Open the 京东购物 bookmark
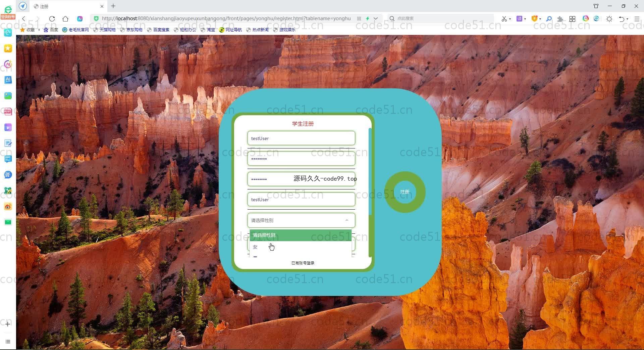This screenshot has width=644, height=350. click(x=131, y=30)
